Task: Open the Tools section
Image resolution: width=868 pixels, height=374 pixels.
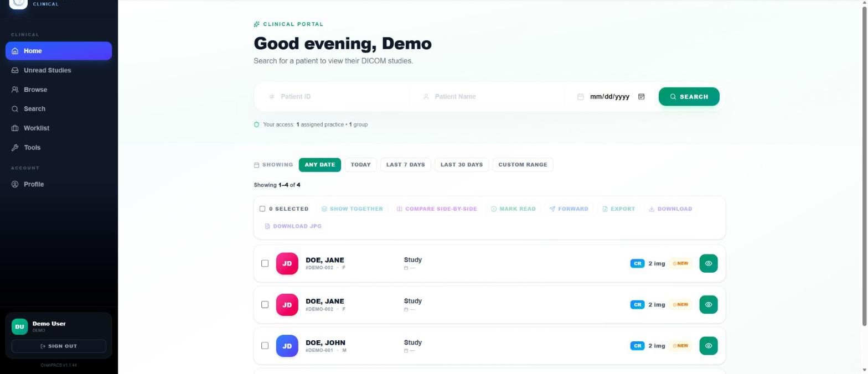Action: pyautogui.click(x=59, y=148)
